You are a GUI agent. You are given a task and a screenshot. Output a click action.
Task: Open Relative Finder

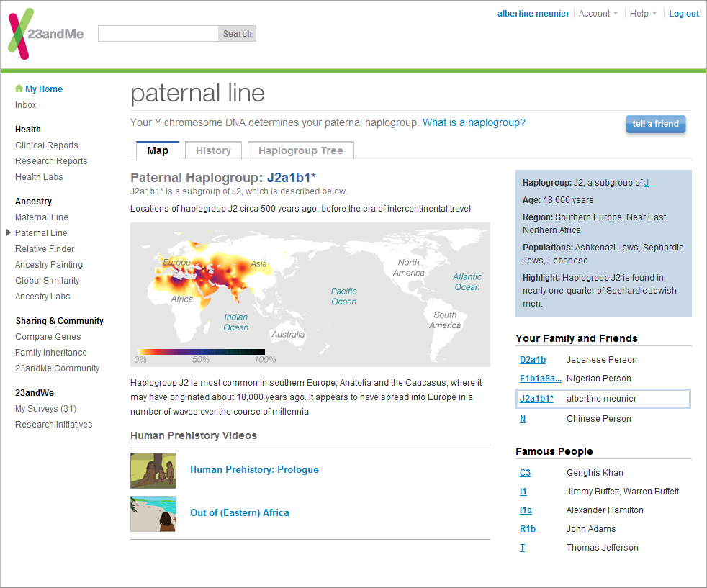pos(45,249)
